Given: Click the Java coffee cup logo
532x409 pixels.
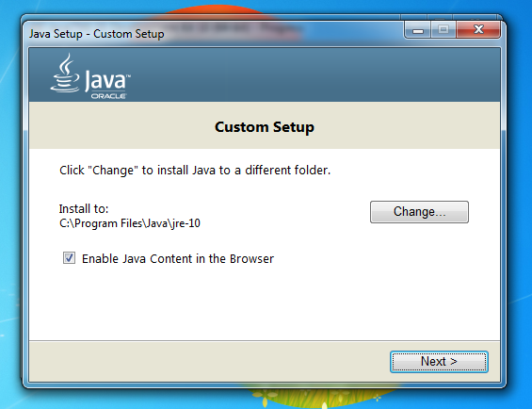Looking at the screenshot, I should coord(65,73).
